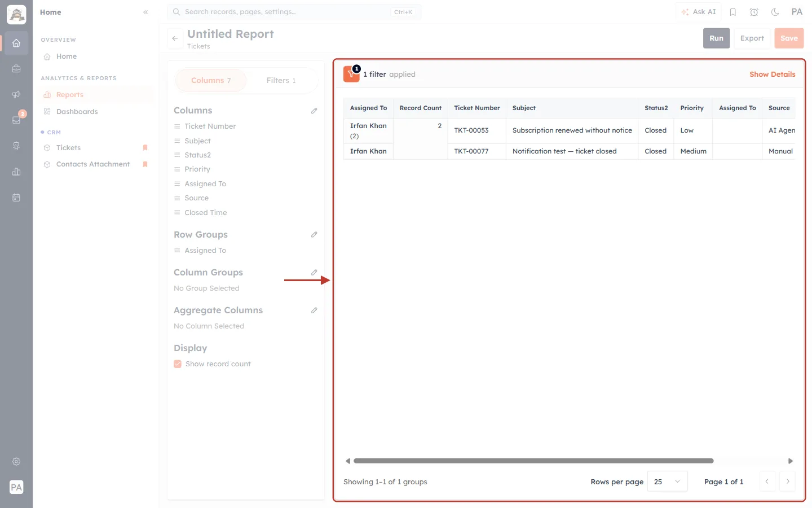Go back using the arrow beside Untitled Report
This screenshot has height=508, width=812.
pos(175,38)
